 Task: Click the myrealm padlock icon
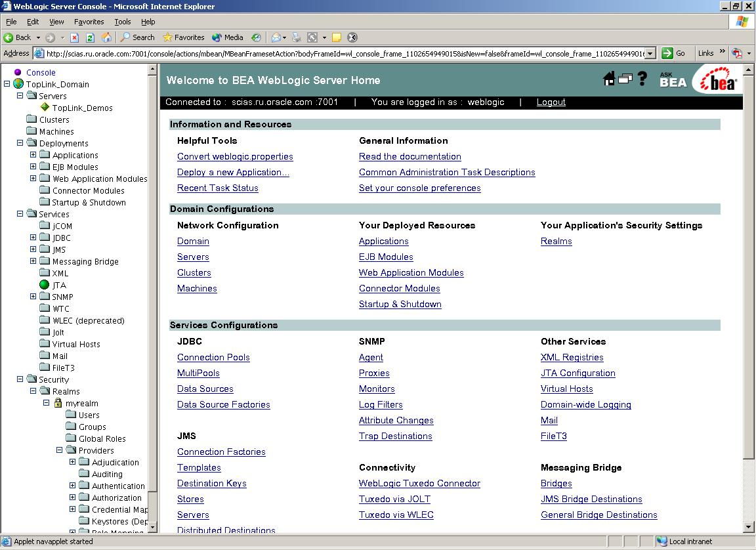point(58,402)
